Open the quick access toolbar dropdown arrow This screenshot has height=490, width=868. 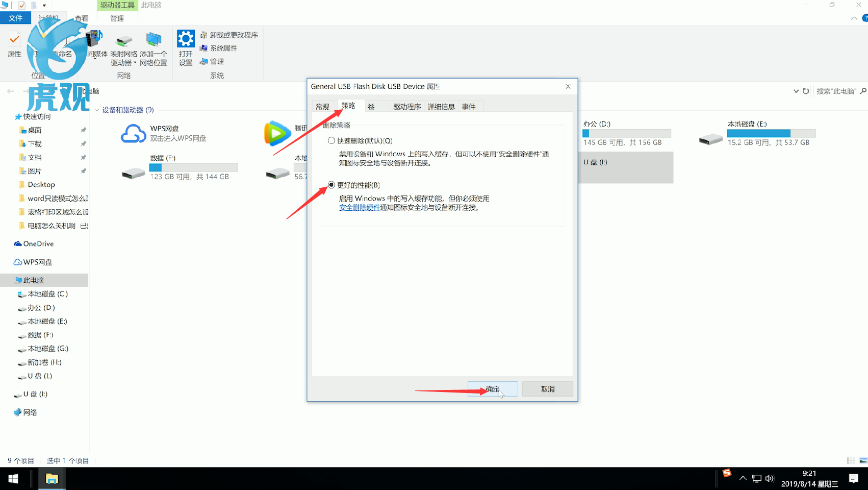click(x=44, y=5)
